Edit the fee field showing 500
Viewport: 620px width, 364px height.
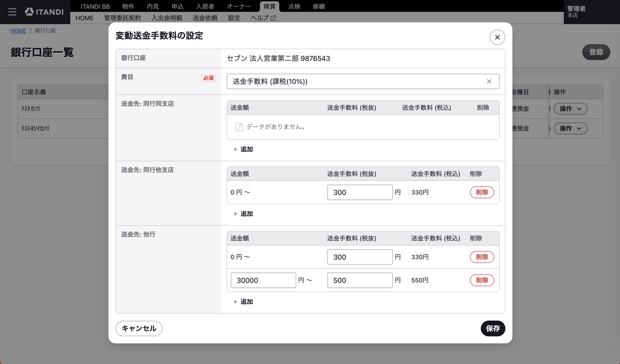[x=360, y=280]
